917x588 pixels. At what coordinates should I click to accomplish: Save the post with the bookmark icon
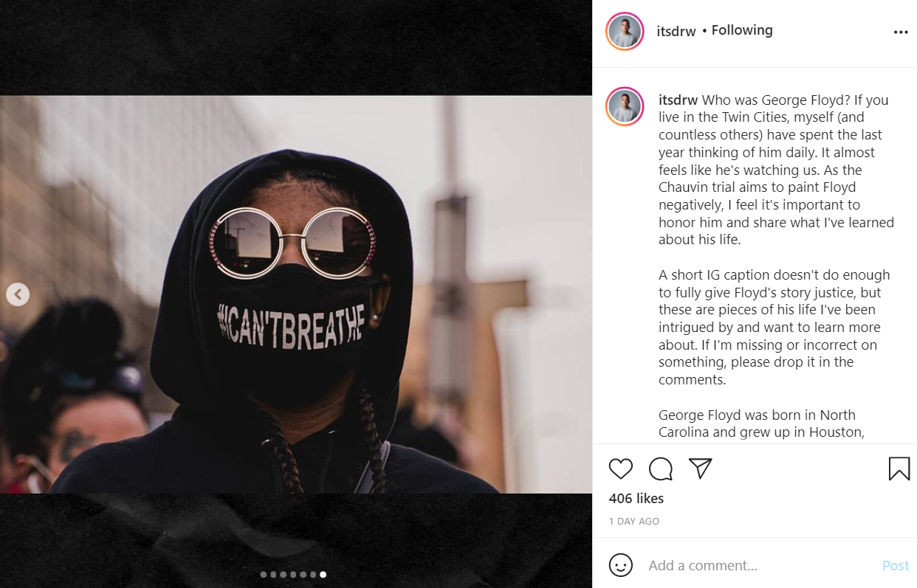pos(899,469)
